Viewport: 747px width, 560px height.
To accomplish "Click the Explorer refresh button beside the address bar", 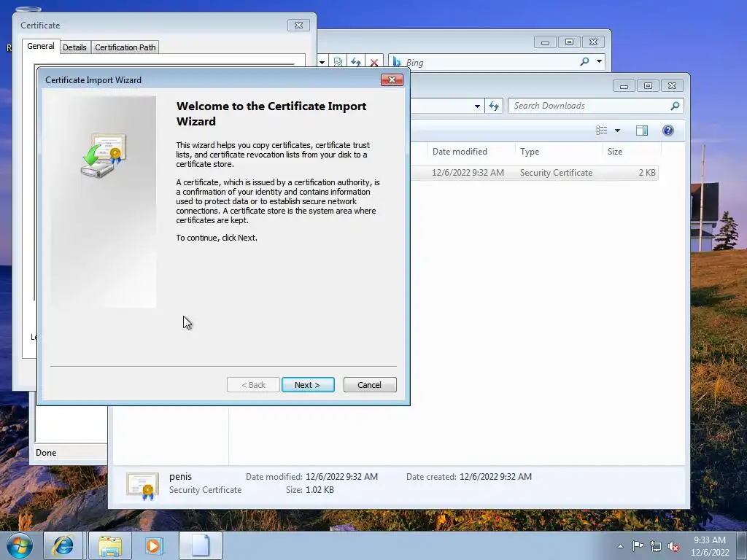I will pos(494,106).
